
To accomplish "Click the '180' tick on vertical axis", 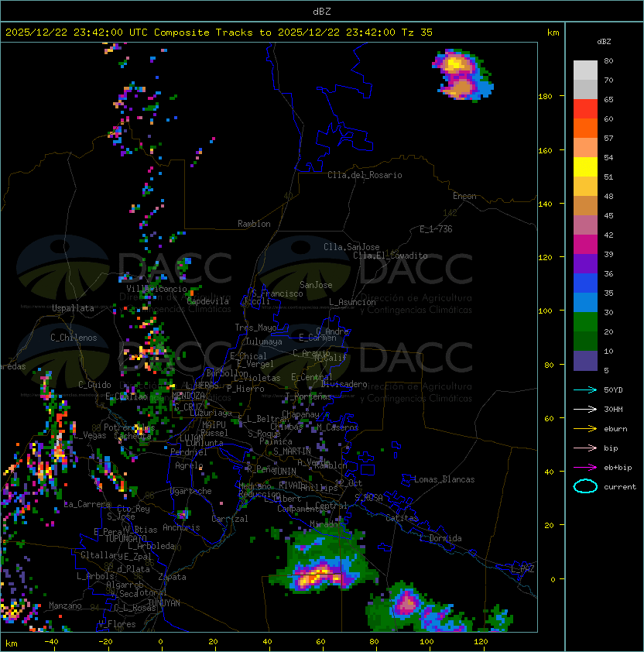I will [545, 96].
